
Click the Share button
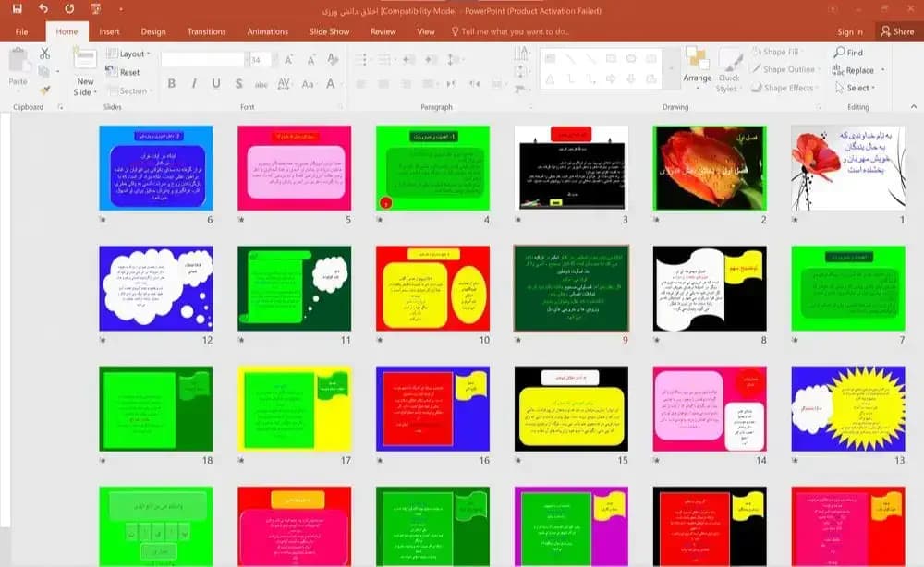(897, 31)
